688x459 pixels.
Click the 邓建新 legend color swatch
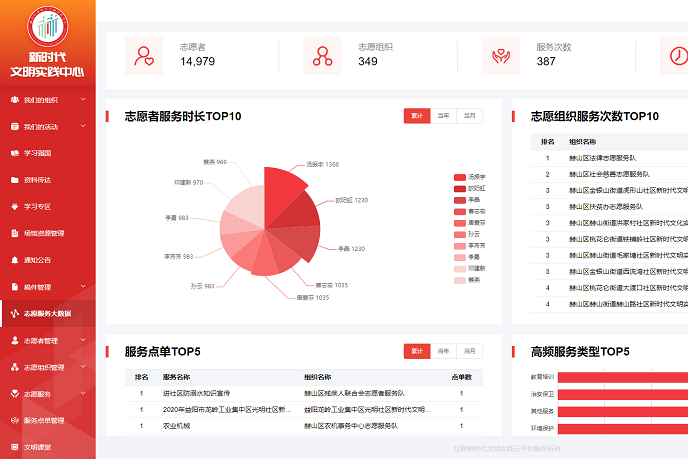click(x=459, y=269)
